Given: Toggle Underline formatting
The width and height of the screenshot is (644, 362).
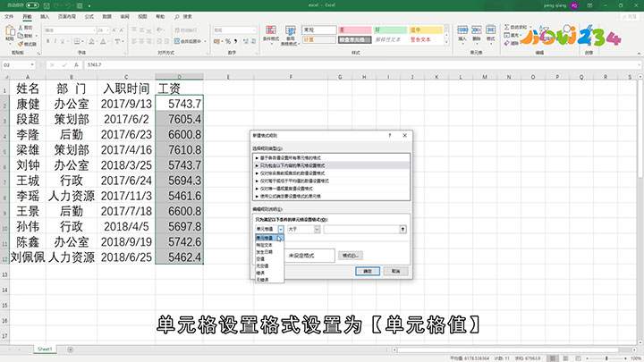Looking at the screenshot, I should 63,41.
